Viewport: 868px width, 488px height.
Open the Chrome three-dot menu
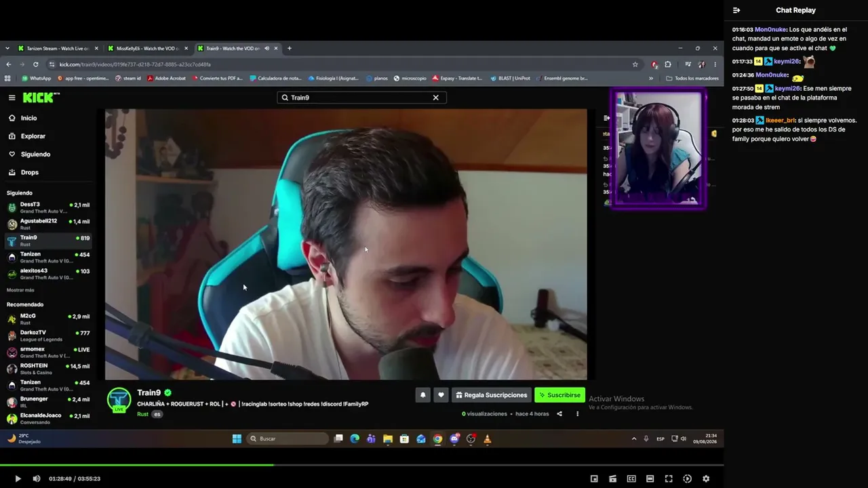715,64
